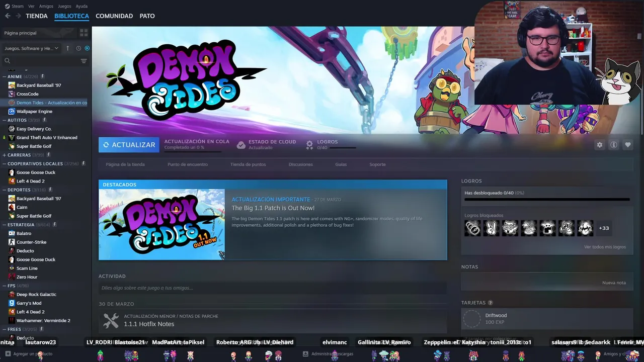This screenshot has width=644, height=362.
Task: Go to the TIENDA section
Action: click(37, 16)
